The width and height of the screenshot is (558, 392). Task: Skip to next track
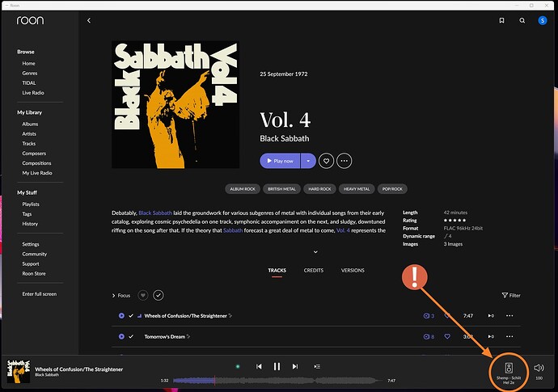295,366
